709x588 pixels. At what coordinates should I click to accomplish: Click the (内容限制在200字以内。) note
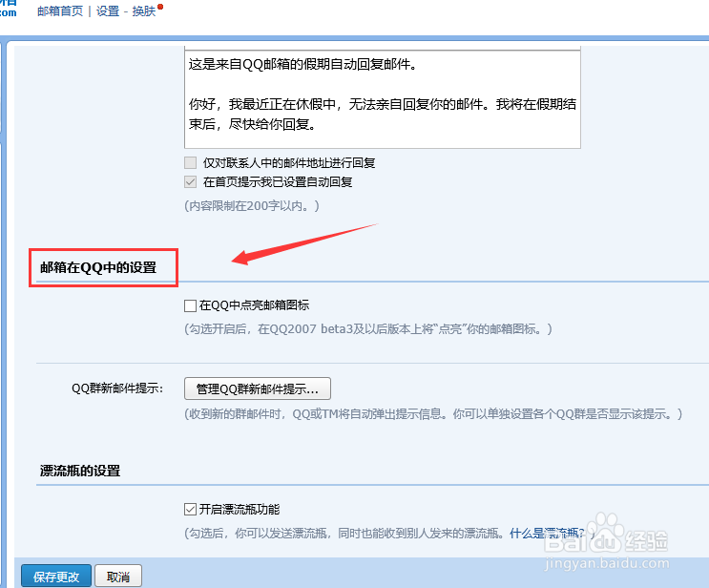(252, 206)
